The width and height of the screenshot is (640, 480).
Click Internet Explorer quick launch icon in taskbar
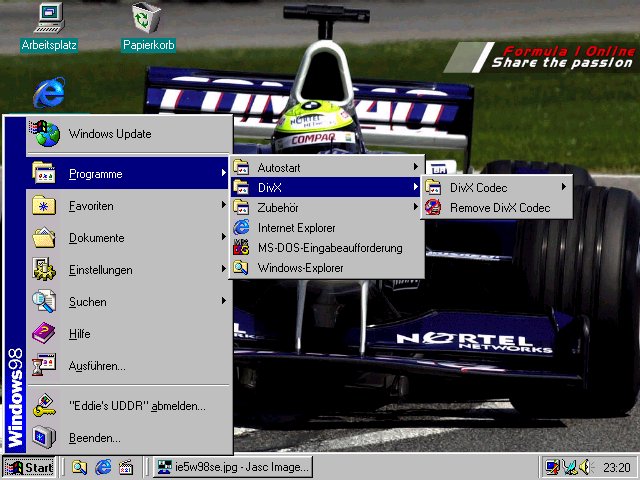pyautogui.click(x=103, y=467)
